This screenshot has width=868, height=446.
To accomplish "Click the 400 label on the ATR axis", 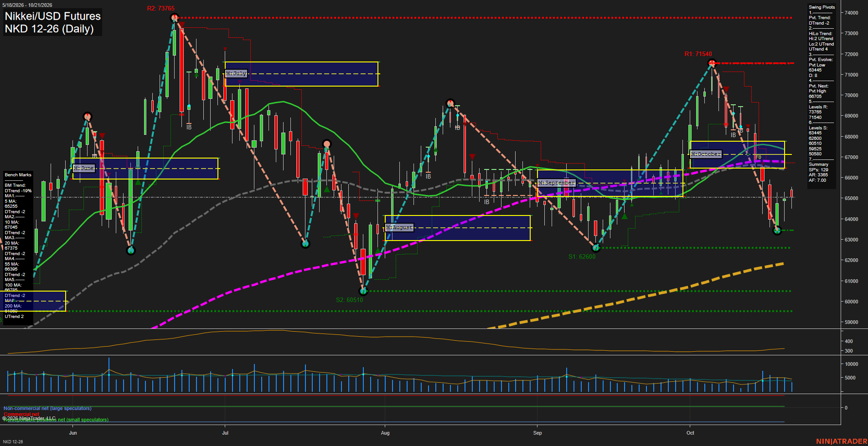I will (849, 341).
